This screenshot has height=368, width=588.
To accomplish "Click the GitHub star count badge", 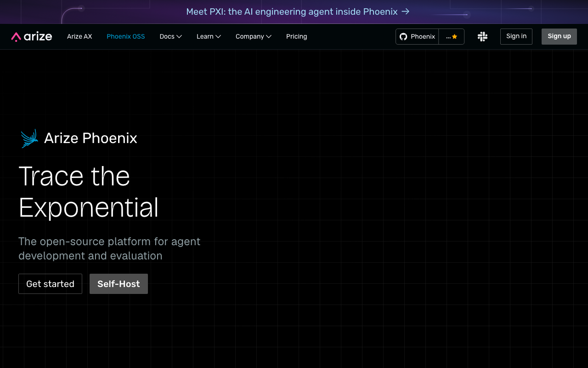I will coord(452,37).
